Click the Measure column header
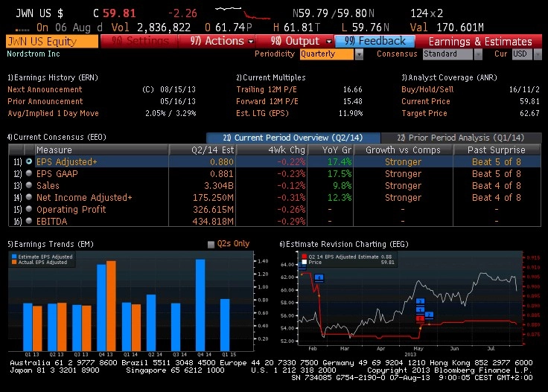The height and width of the screenshot is (392, 548). [101, 150]
